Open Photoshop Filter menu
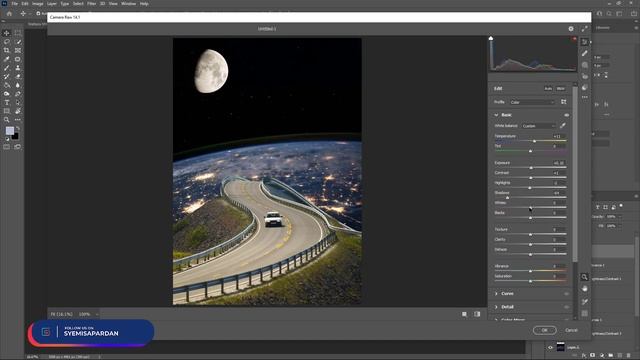The image size is (640, 360). click(91, 4)
